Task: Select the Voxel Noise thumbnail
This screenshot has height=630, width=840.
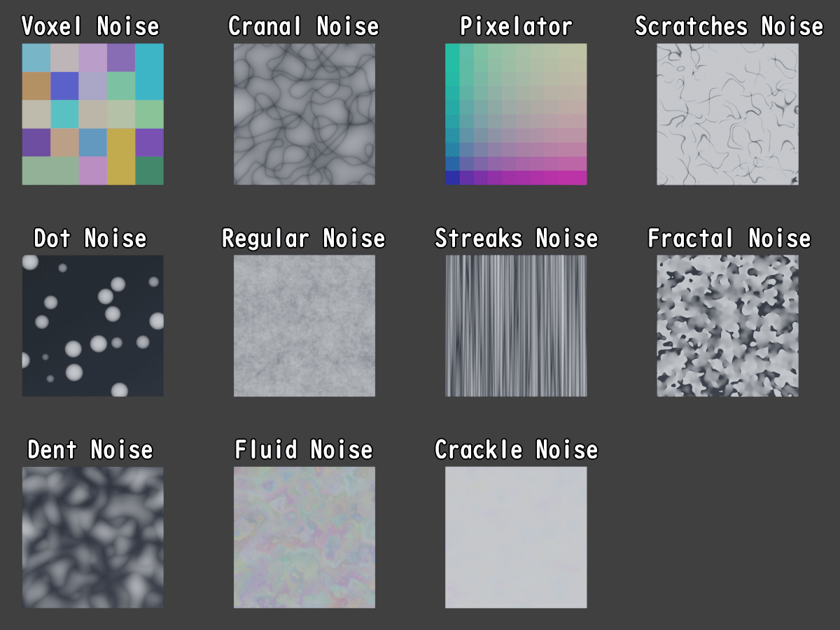Action: click(x=93, y=114)
